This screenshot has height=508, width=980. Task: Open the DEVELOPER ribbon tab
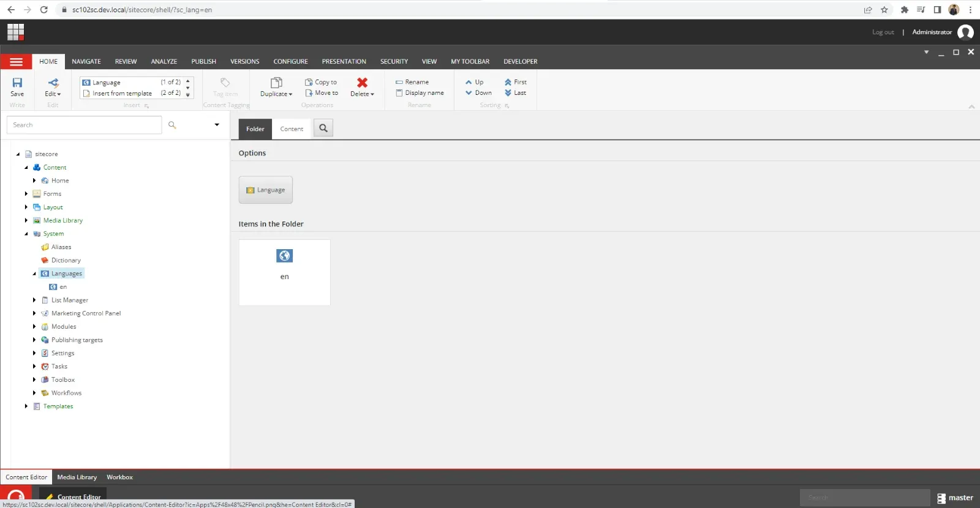[x=520, y=62]
